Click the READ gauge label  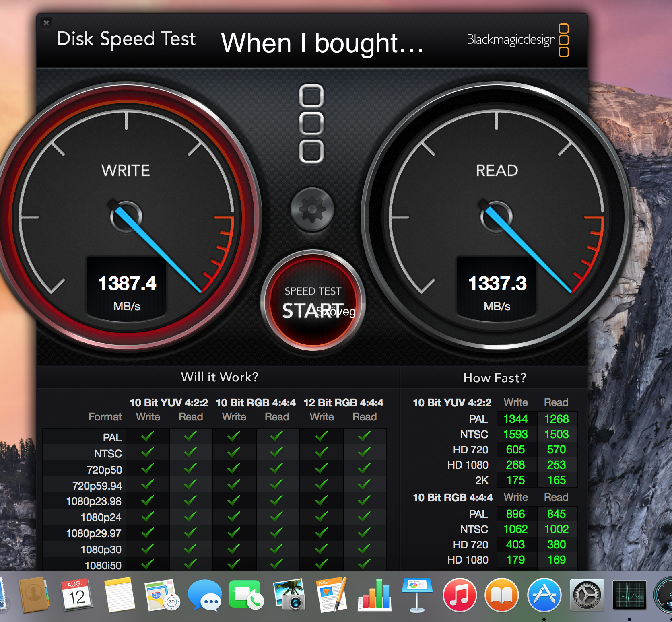coord(497,171)
